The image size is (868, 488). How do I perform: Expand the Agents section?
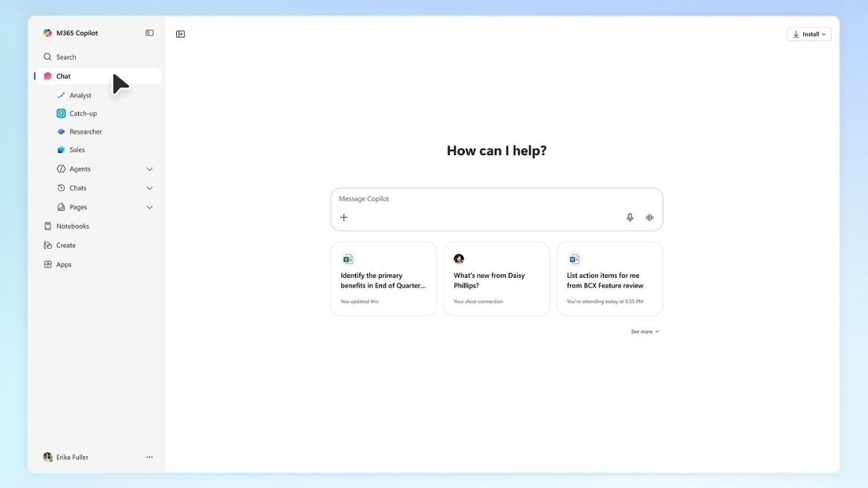[149, 169]
